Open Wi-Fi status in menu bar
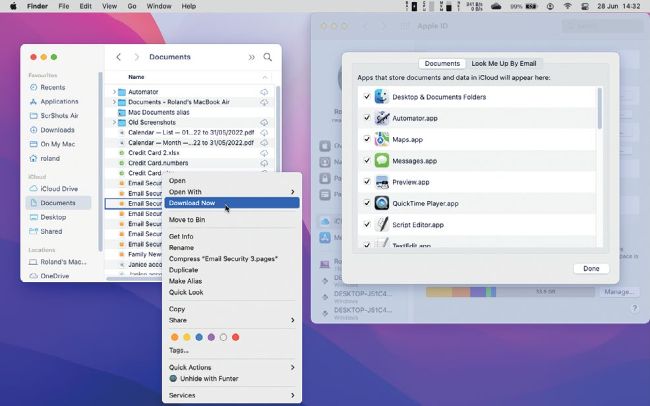The width and height of the screenshot is (650, 406). [x=568, y=6]
